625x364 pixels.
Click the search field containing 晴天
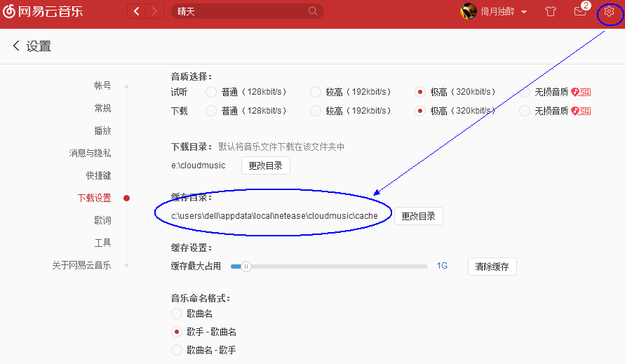(x=247, y=11)
